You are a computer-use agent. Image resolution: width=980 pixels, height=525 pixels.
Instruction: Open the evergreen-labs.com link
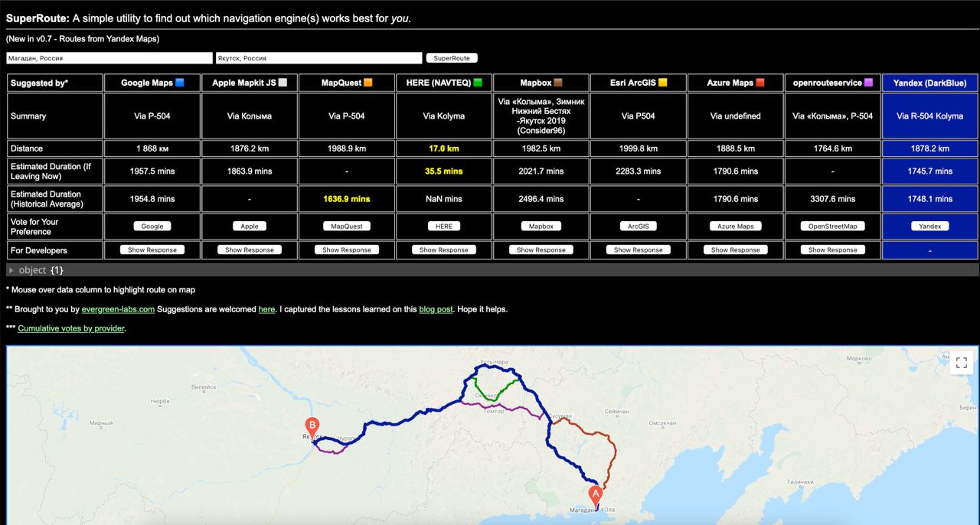pyautogui.click(x=118, y=309)
